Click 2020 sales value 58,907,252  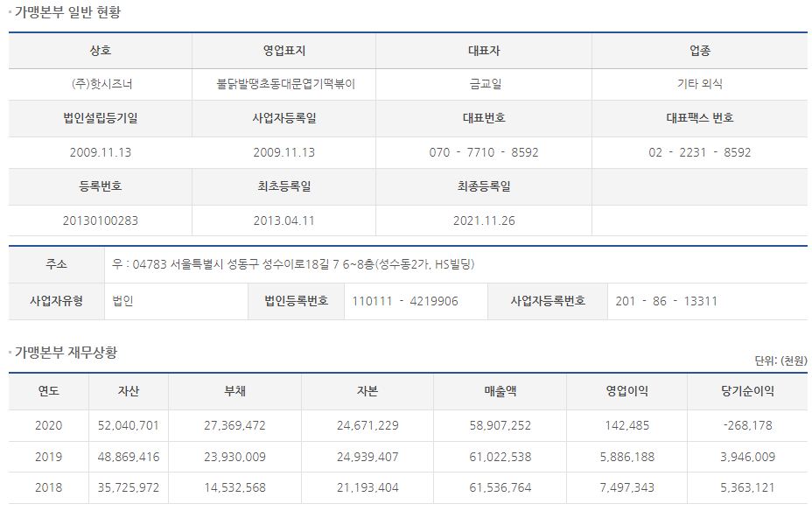[500, 425]
